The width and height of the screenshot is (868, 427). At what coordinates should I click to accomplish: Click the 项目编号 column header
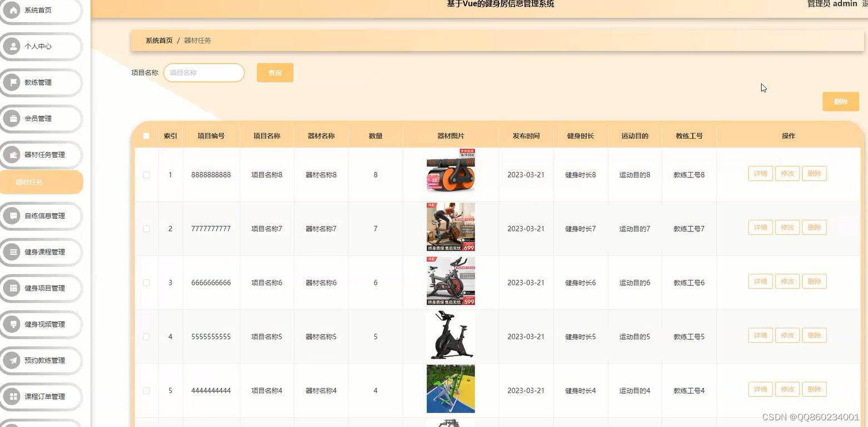pos(211,136)
